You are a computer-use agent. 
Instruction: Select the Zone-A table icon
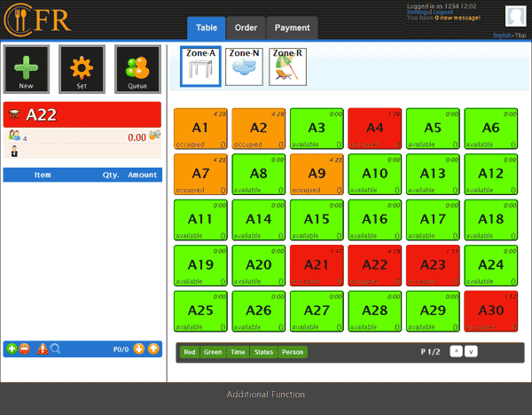200,67
